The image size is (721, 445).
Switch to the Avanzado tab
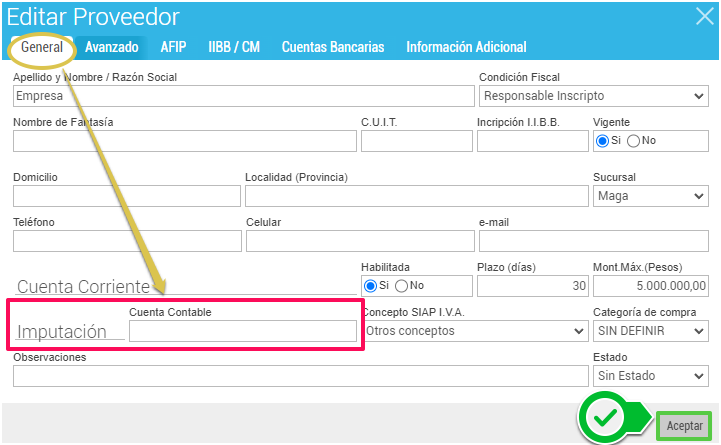point(111,47)
